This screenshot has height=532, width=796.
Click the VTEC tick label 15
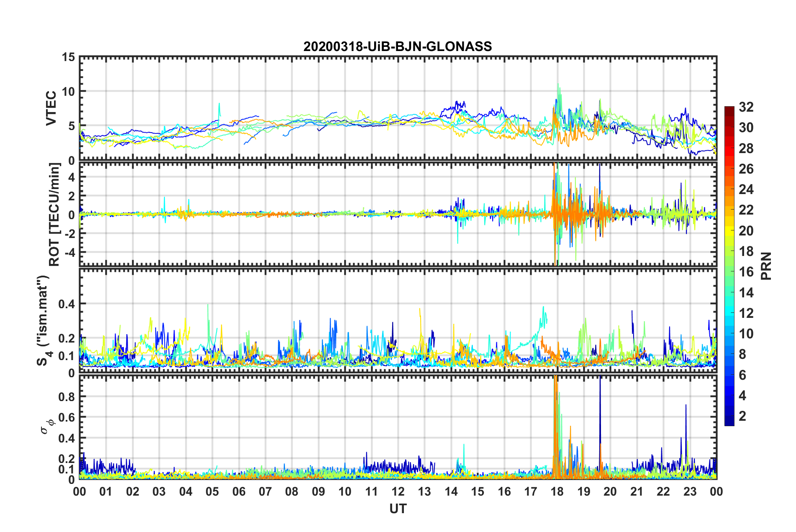[x=68, y=57]
